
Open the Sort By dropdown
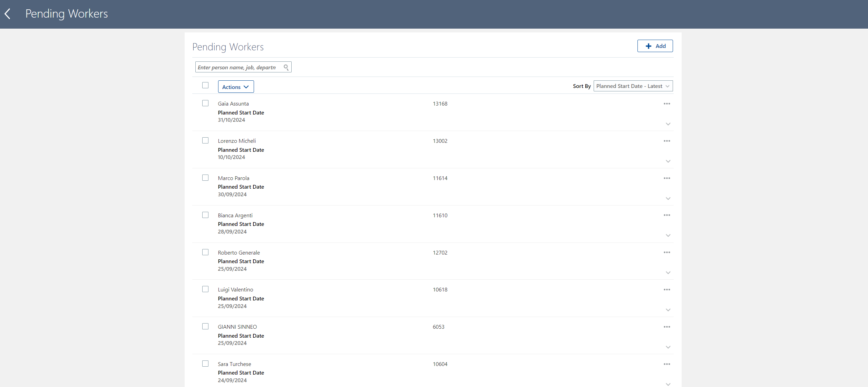(x=633, y=86)
